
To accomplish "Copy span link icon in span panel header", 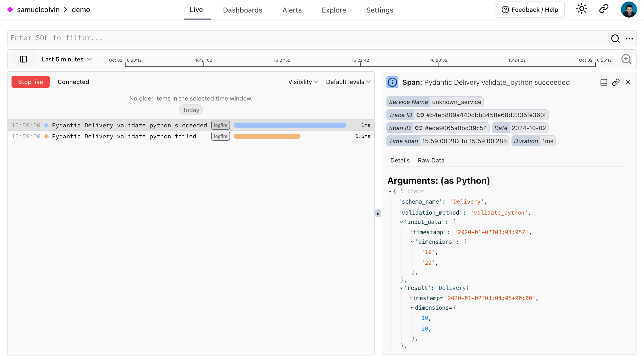I will click(616, 82).
